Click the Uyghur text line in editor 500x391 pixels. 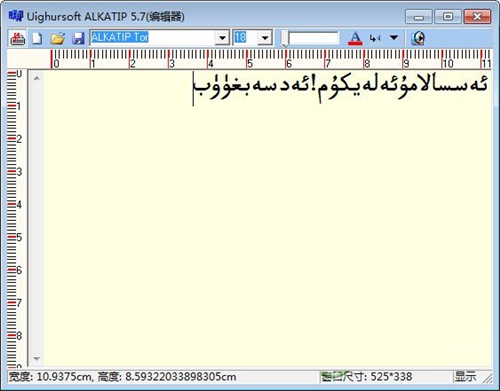341,87
